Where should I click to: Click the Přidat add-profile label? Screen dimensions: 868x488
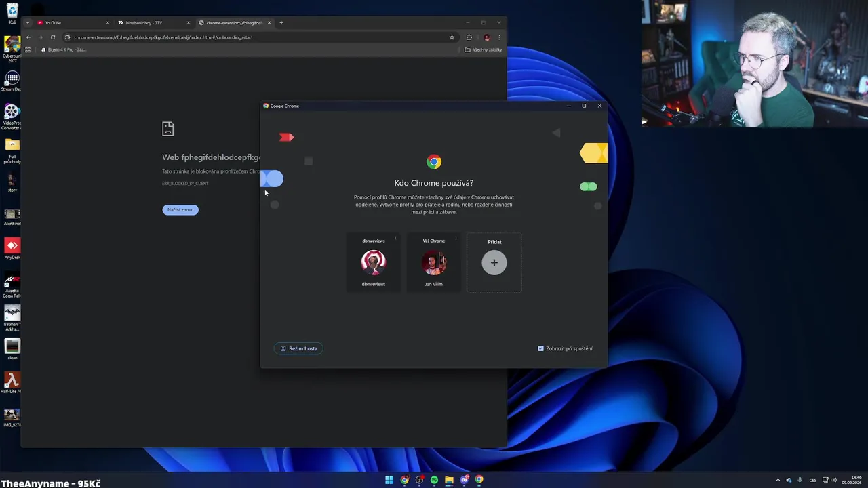(x=494, y=242)
